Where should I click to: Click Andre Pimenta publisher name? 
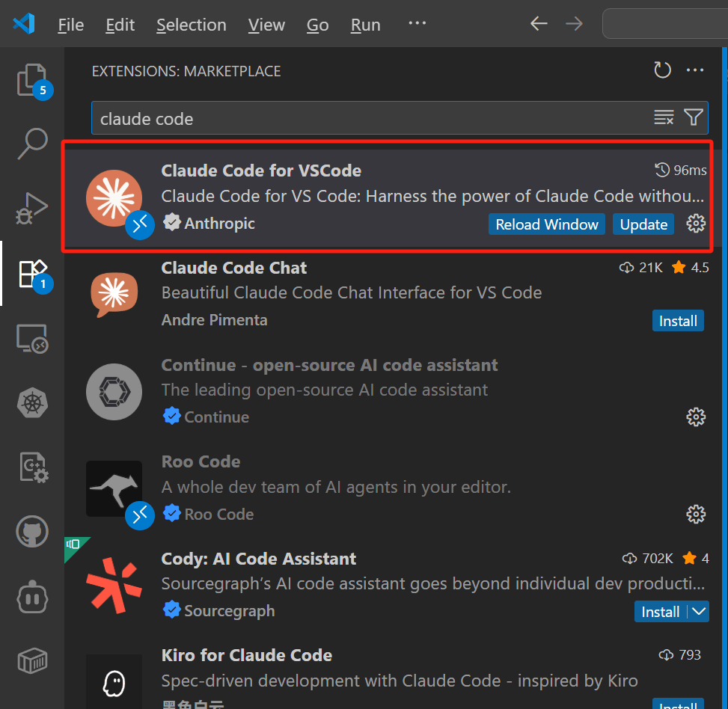(x=214, y=320)
